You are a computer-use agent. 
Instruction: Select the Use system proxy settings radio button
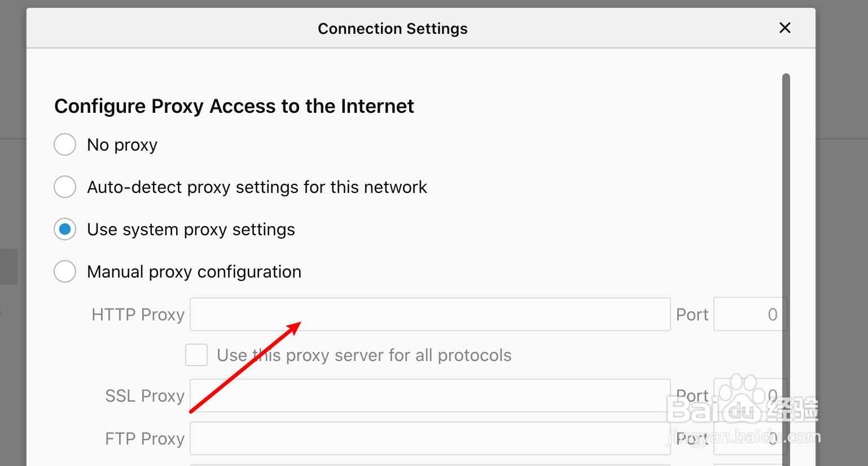65,230
